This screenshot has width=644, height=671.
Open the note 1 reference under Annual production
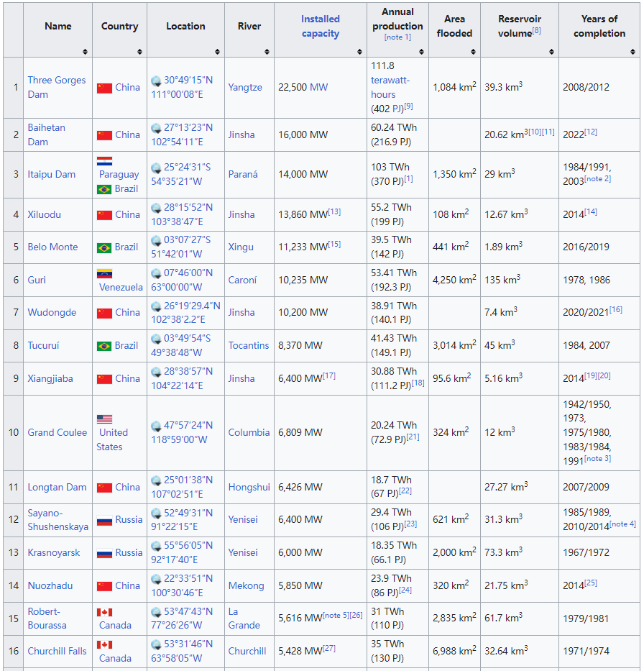coord(397,37)
